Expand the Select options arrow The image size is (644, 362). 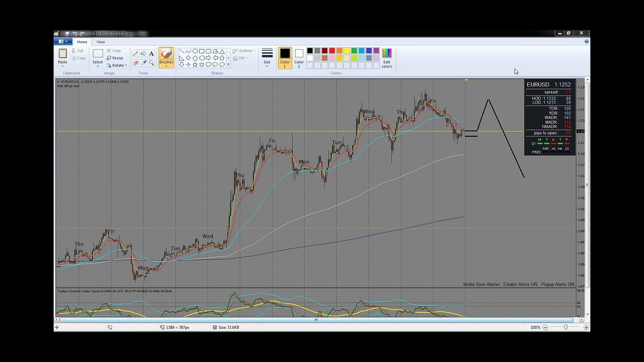coord(98,66)
